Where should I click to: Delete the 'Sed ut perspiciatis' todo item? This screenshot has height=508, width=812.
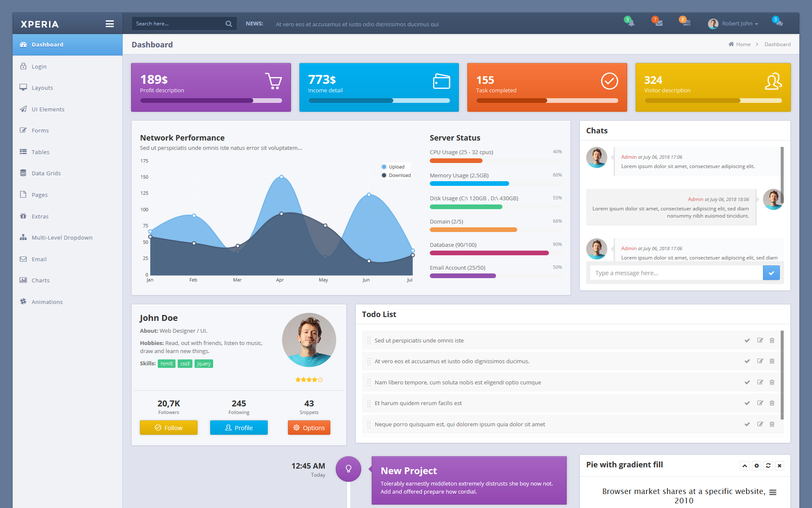(772, 340)
